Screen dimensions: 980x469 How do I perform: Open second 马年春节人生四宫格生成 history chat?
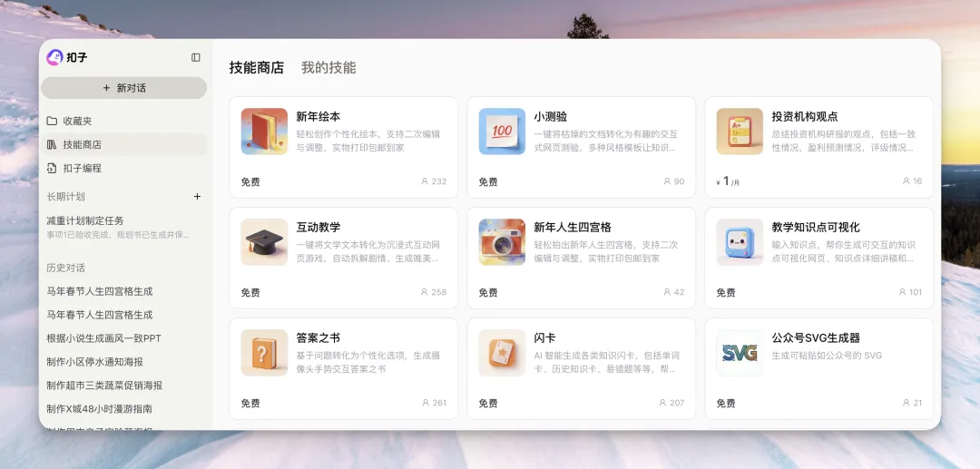coord(100,315)
